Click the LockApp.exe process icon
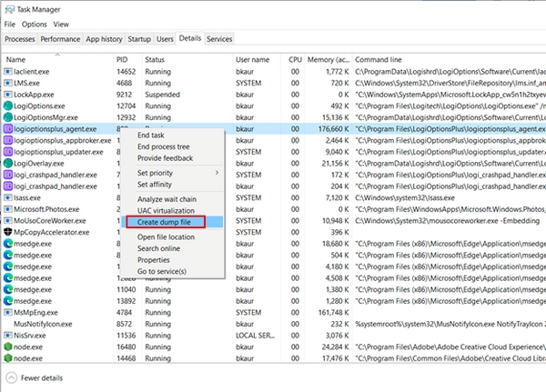546x392 pixels. (7, 95)
